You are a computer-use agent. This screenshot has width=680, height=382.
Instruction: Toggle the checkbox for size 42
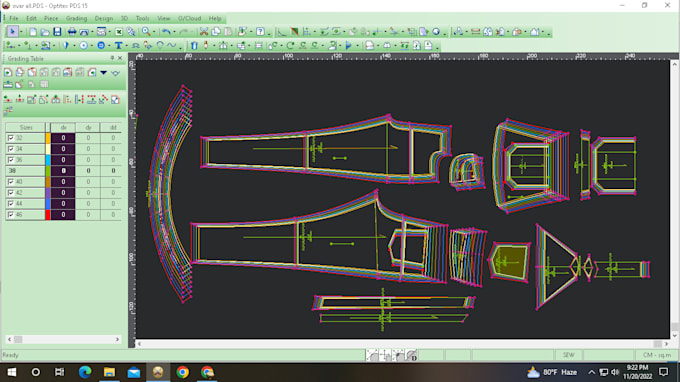(x=11, y=193)
